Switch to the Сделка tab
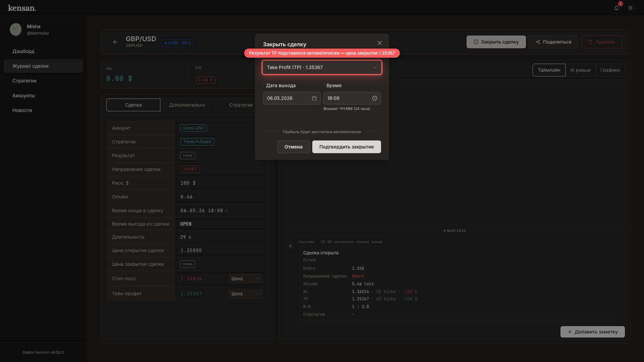This screenshot has height=362, width=644. [133, 105]
